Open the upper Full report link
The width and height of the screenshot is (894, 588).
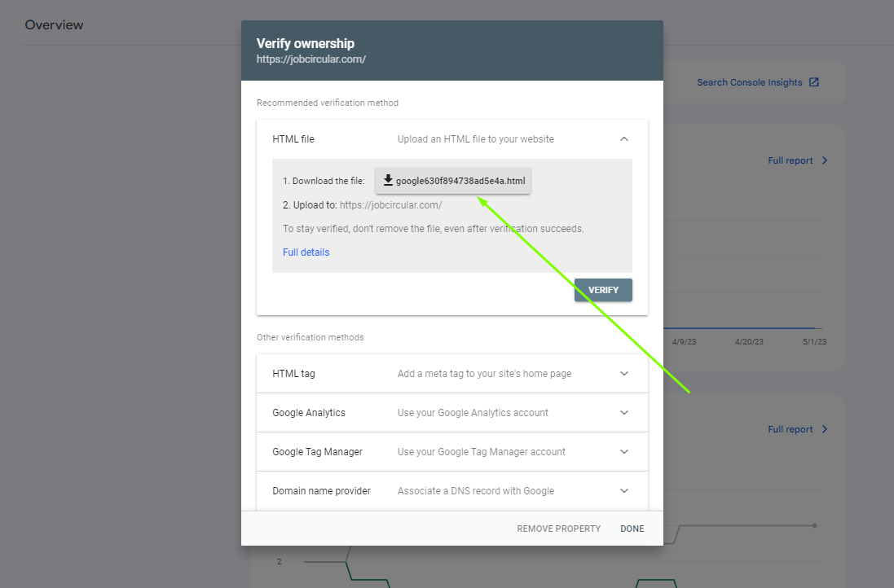(x=790, y=160)
